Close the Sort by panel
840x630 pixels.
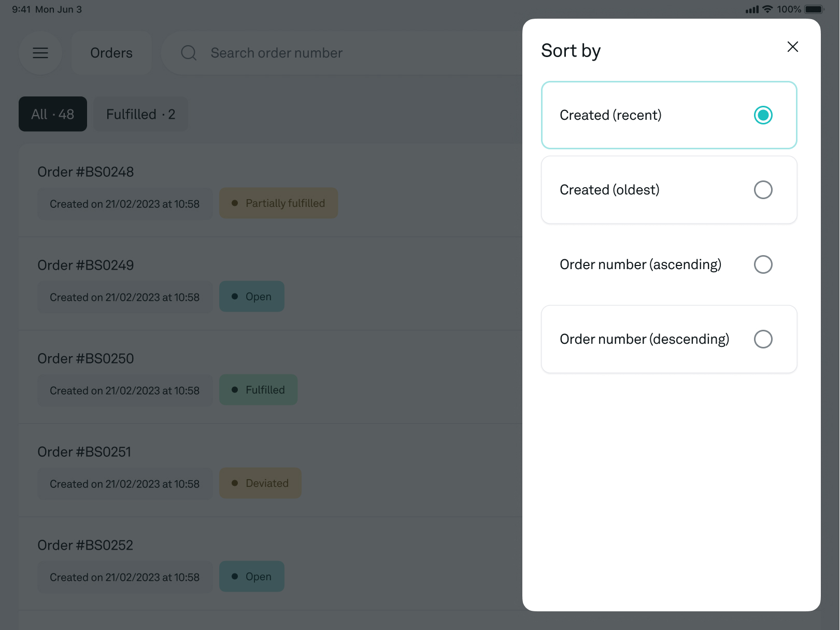[792, 47]
